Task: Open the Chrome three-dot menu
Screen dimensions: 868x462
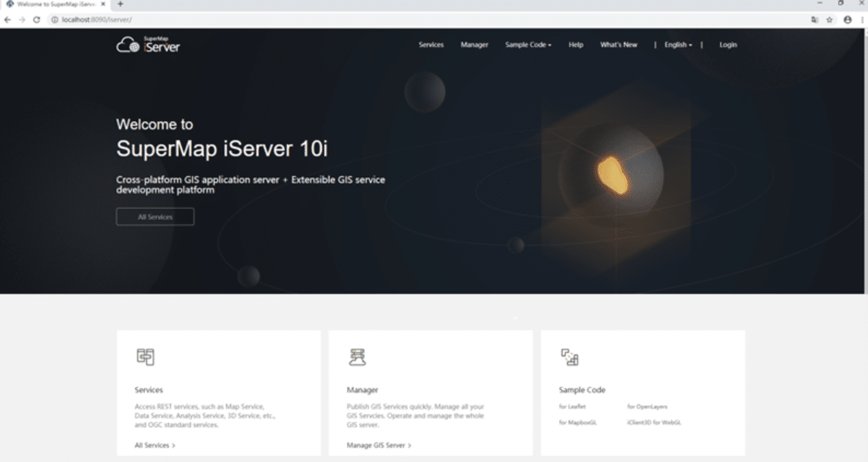Action: click(861, 20)
